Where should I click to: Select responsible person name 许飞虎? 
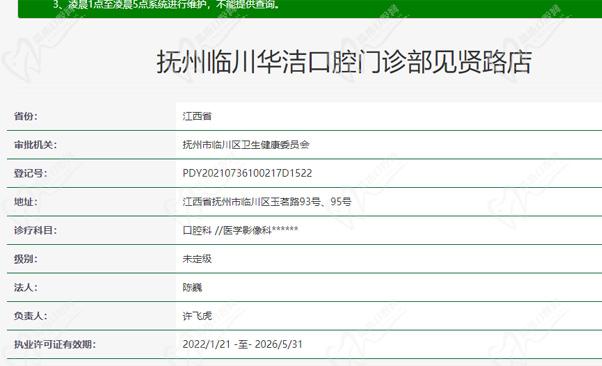[x=197, y=316]
